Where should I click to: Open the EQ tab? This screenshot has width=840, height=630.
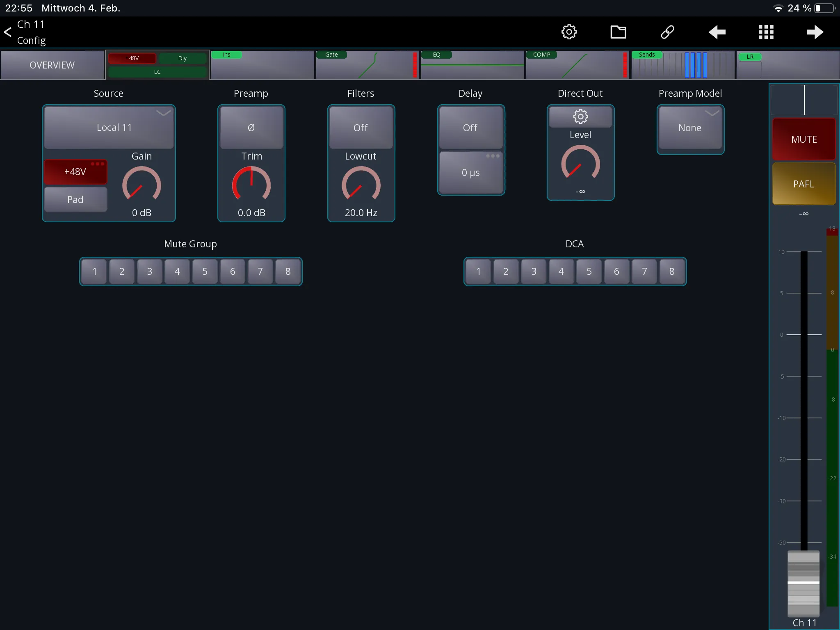tap(472, 65)
